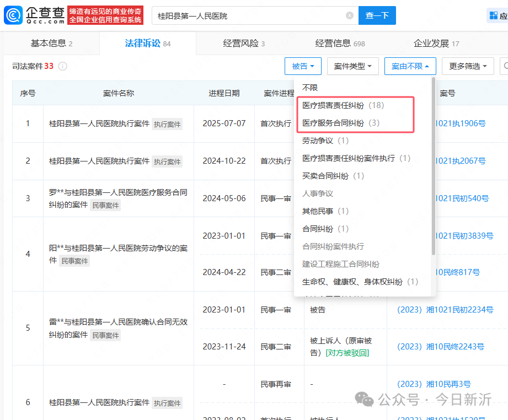Open the info icon beside 司法案件
The width and height of the screenshot is (508, 420).
coord(62,66)
